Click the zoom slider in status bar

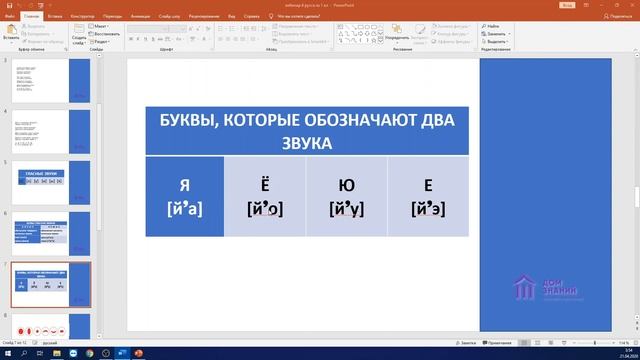point(594,343)
